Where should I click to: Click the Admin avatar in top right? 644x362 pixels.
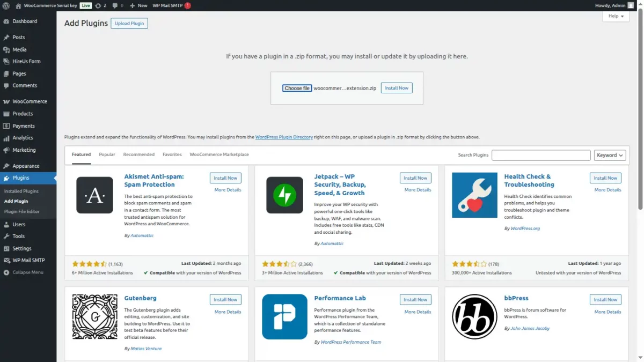pyautogui.click(x=631, y=5)
